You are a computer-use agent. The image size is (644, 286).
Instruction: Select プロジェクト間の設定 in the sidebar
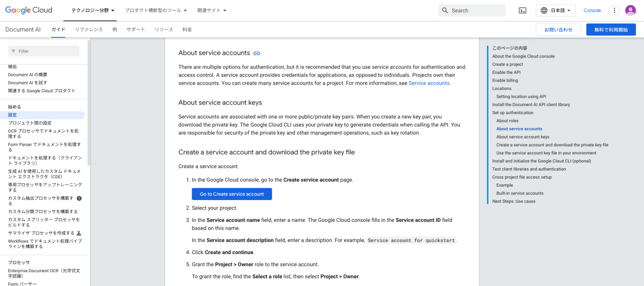point(30,123)
